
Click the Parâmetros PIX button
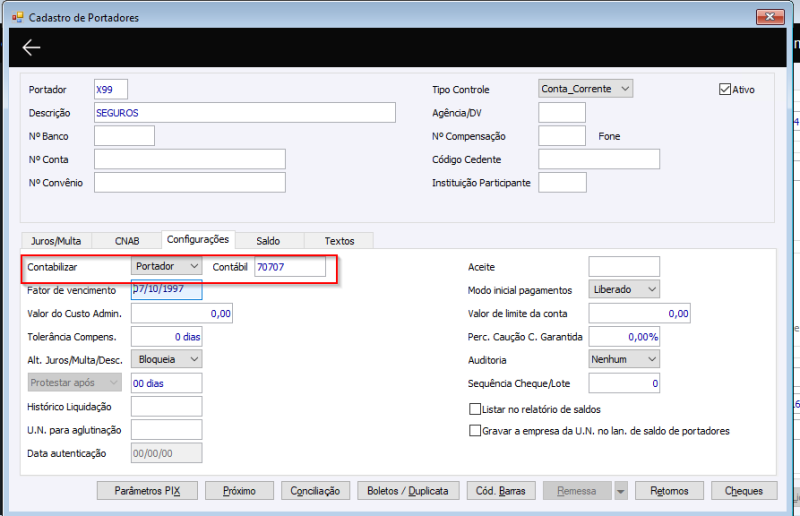point(147,491)
